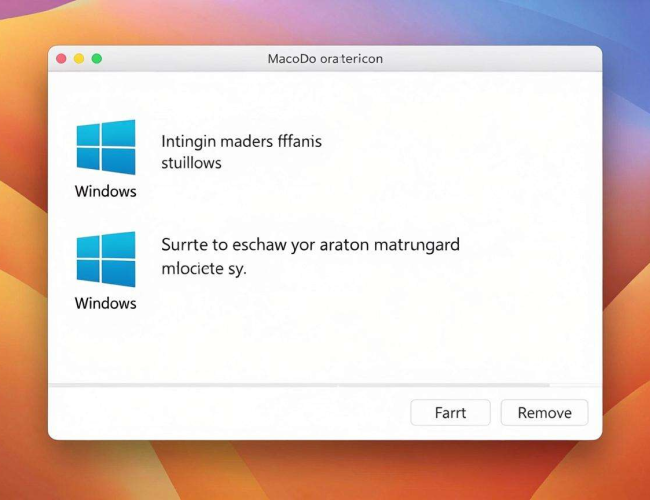Maximize the window with the green button

point(97,58)
